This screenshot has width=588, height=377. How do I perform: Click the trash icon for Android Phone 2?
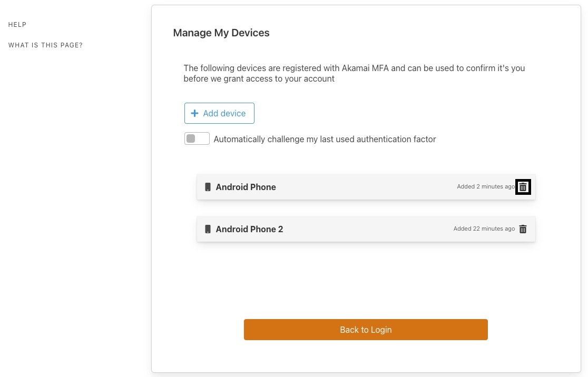(523, 229)
